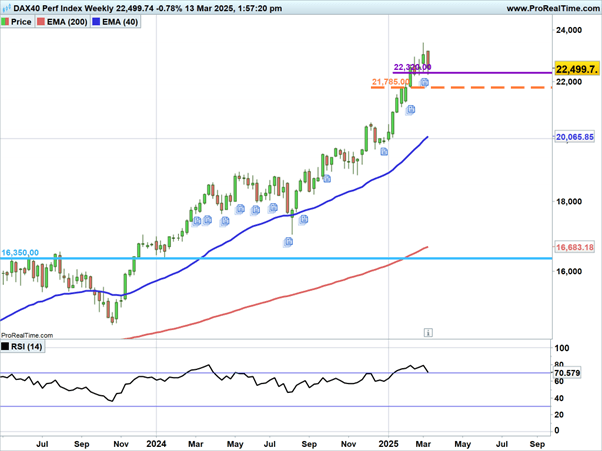The image size is (602, 451).
Task: Select the orange dashed support line
Action: coord(461,88)
